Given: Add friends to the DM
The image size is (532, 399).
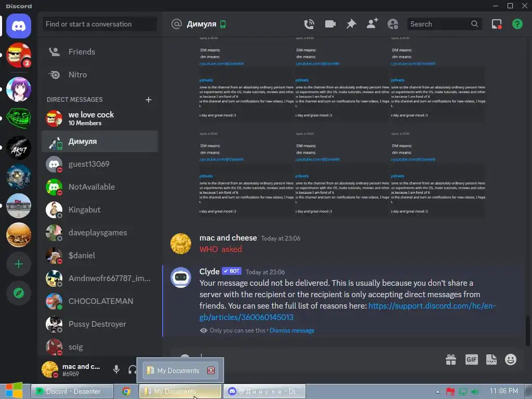Looking at the screenshot, I should (372, 24).
